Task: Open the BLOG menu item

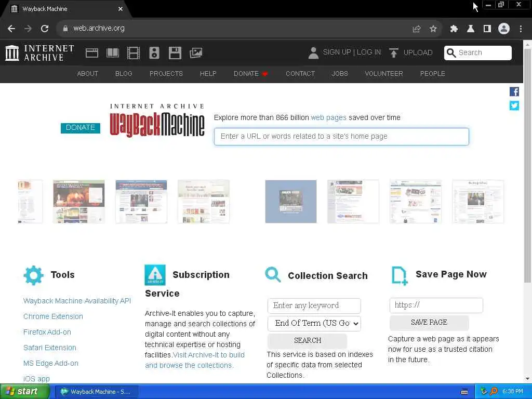Action: coord(124,74)
